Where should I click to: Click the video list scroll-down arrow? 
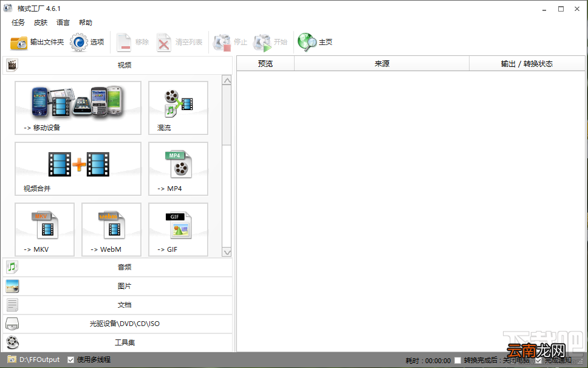tap(227, 252)
